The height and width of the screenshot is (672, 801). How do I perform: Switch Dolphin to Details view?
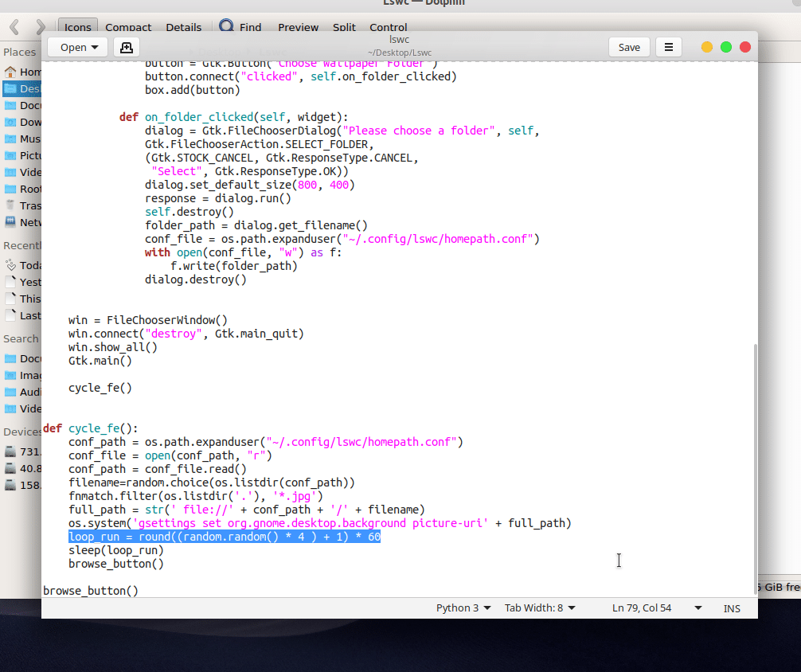coord(183,27)
